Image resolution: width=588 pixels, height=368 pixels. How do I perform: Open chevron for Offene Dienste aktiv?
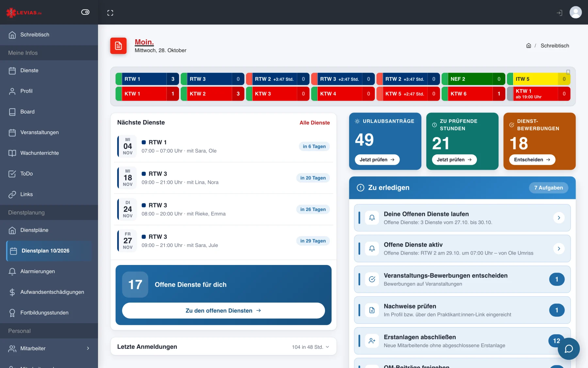559,249
